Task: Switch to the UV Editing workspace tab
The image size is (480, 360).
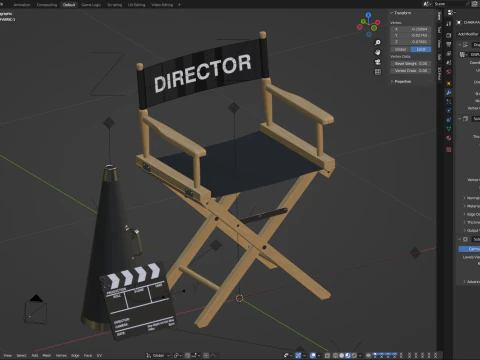Action: click(137, 5)
